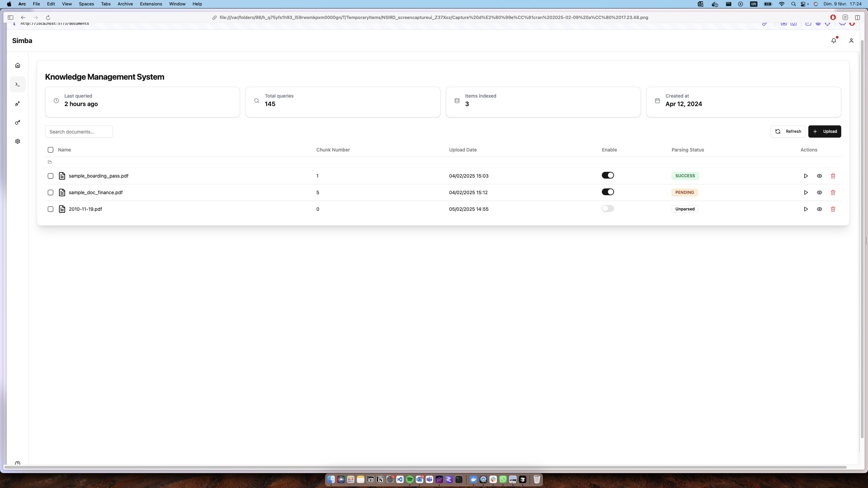Open the API key sidebar icon
This screenshot has width=868, height=488.
coord(18,122)
